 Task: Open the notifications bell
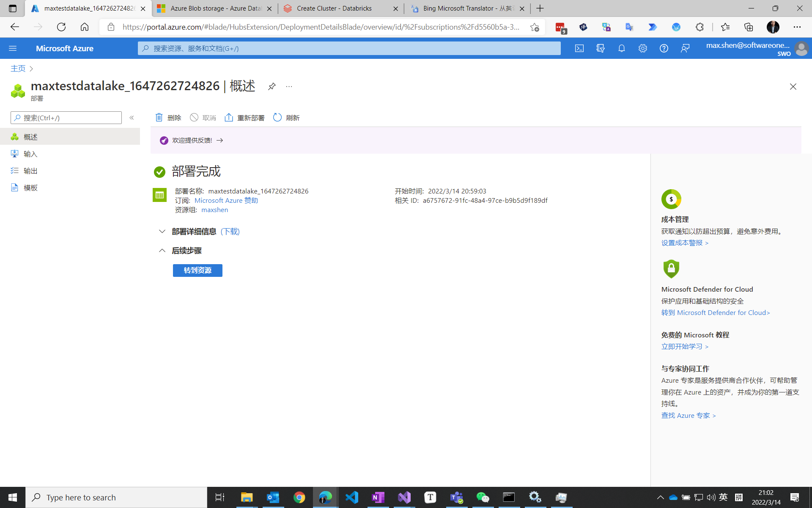tap(621, 48)
